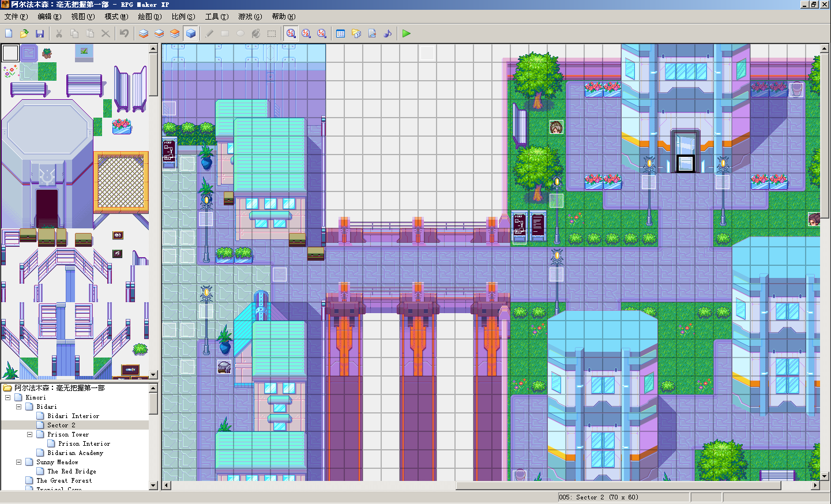Click the Cut scissors icon
Image resolution: width=831 pixels, height=504 pixels.
click(59, 33)
